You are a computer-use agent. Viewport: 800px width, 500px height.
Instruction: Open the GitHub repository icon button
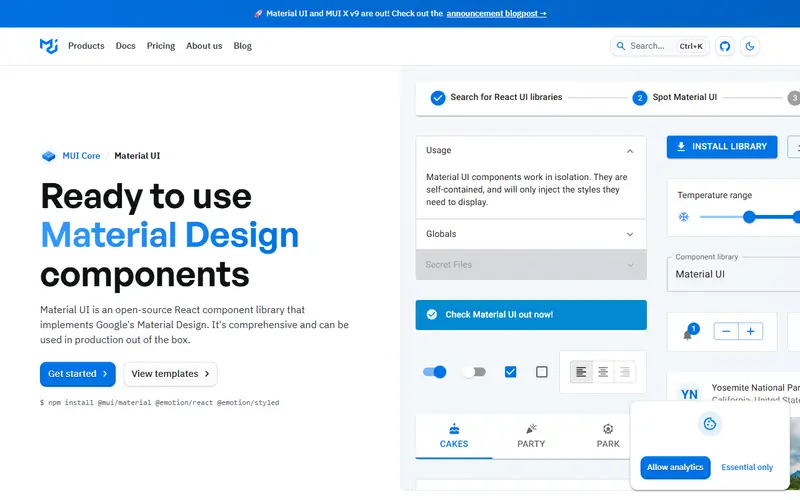click(724, 46)
